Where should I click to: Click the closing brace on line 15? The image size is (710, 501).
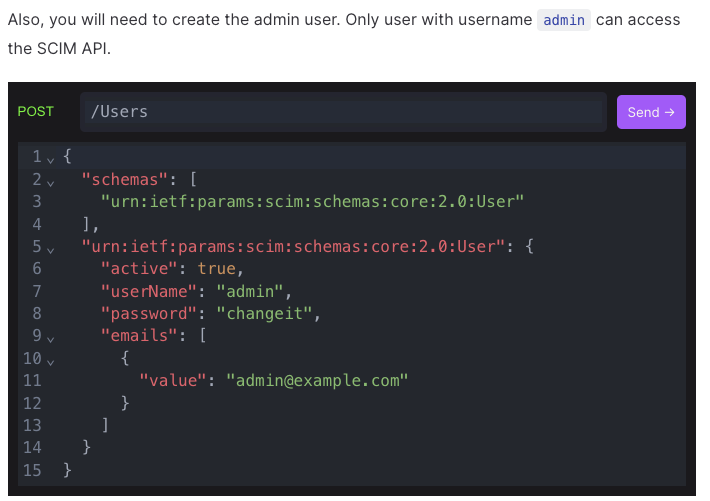click(67, 470)
